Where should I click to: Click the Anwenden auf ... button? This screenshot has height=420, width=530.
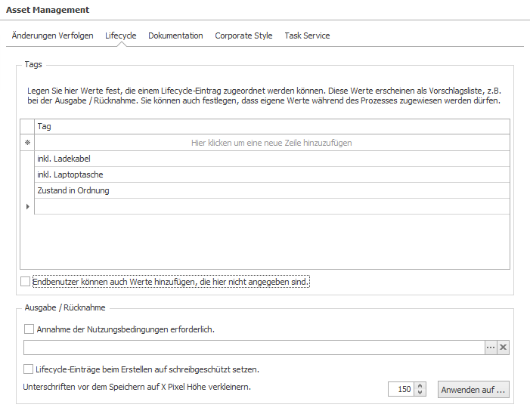pos(473,390)
